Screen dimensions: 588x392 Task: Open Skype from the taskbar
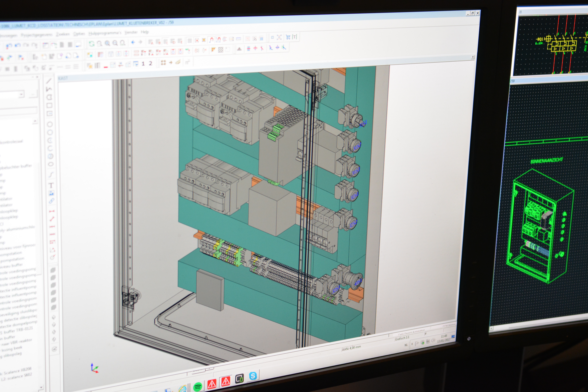click(x=253, y=376)
